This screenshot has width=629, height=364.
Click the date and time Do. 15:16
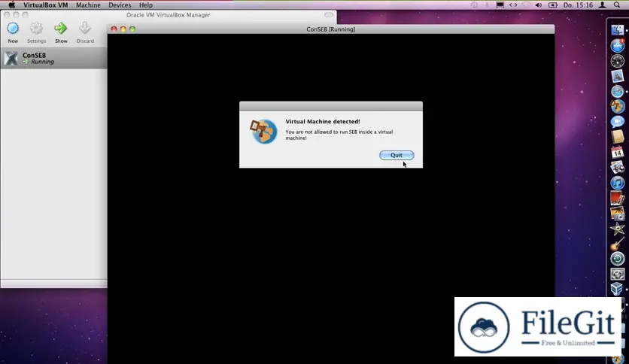578,5
